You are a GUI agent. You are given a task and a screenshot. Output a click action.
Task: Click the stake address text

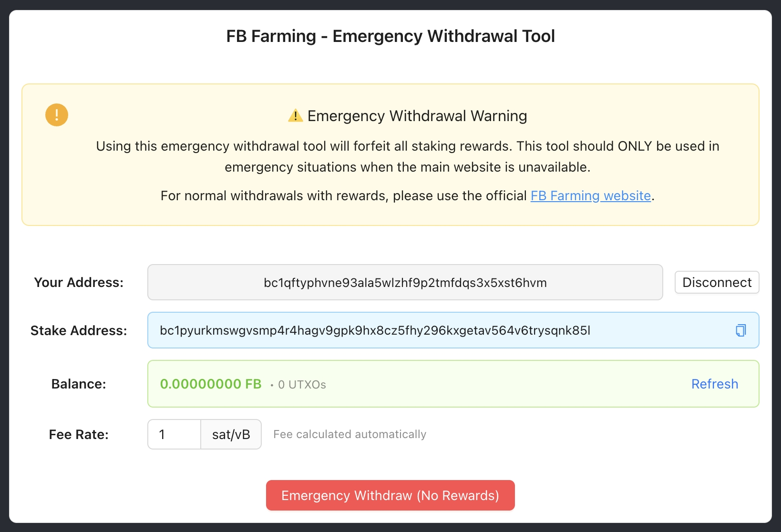coord(375,330)
